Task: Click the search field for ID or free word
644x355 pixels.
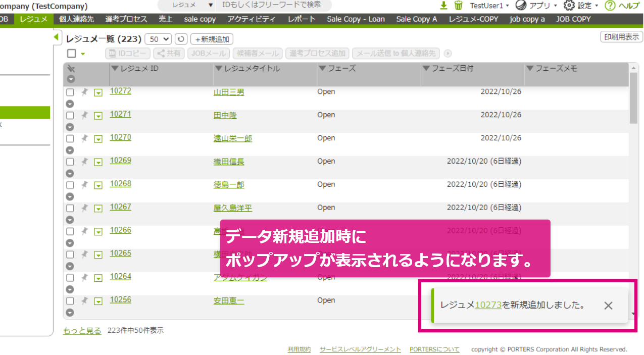Action: pos(275,5)
